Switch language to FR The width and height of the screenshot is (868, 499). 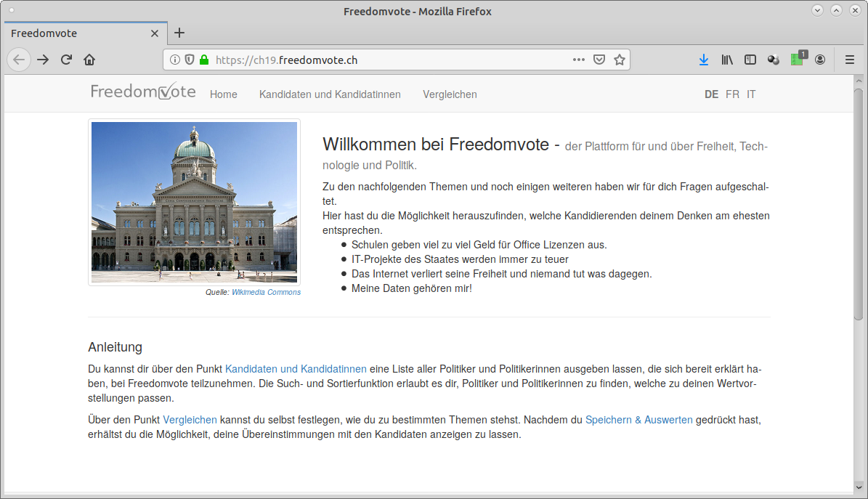(732, 94)
